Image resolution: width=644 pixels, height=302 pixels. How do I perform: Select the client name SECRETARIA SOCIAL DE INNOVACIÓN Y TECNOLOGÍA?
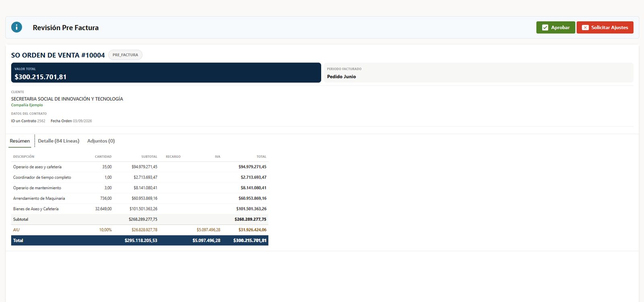(67, 99)
